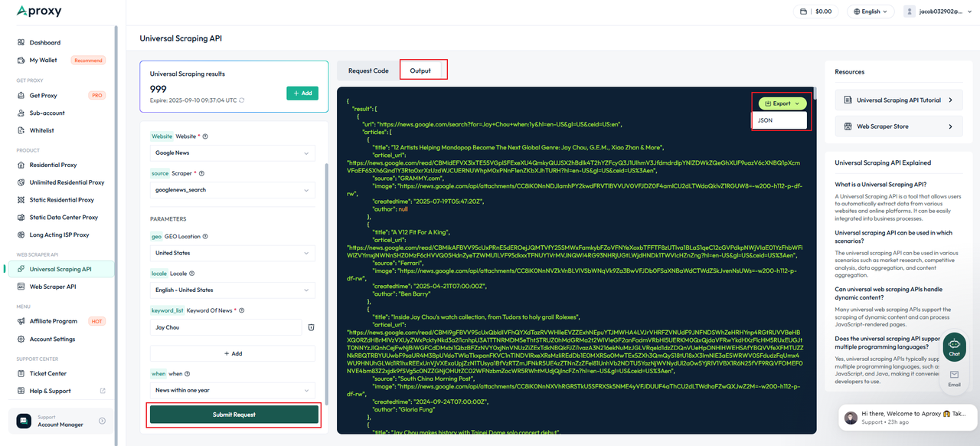980x446 pixels.
Task: Open Scraper dropdown showing googlenews_search
Action: [x=232, y=190]
